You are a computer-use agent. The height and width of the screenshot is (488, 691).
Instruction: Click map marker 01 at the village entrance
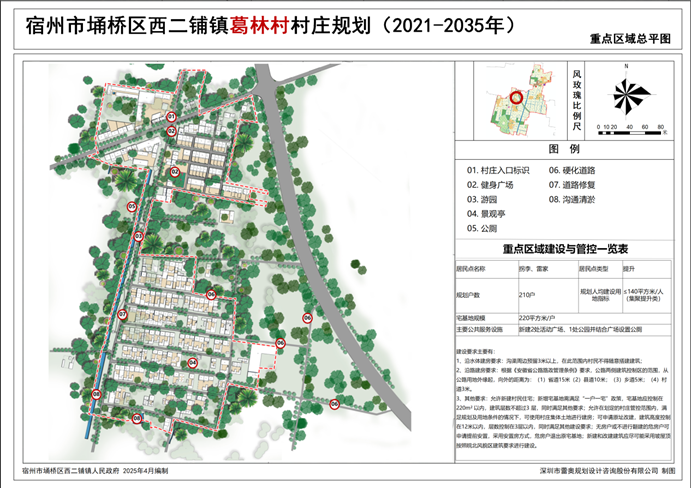click(x=171, y=117)
